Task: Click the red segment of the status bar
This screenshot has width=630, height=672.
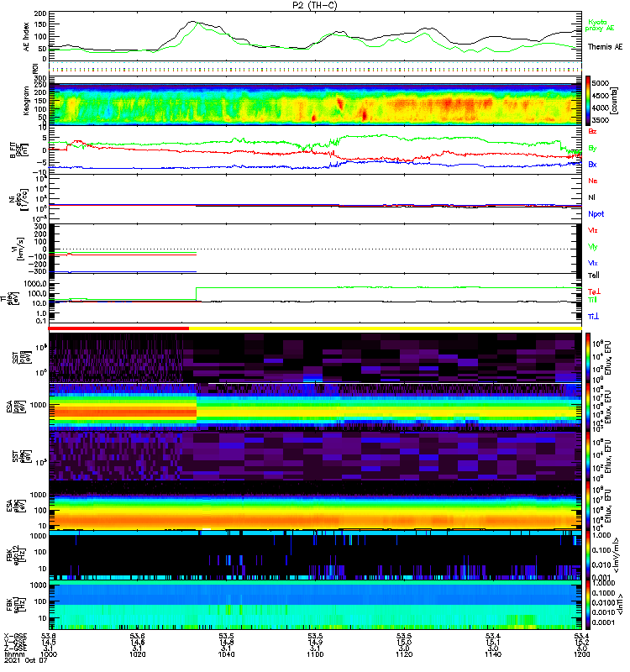Action: (118, 328)
